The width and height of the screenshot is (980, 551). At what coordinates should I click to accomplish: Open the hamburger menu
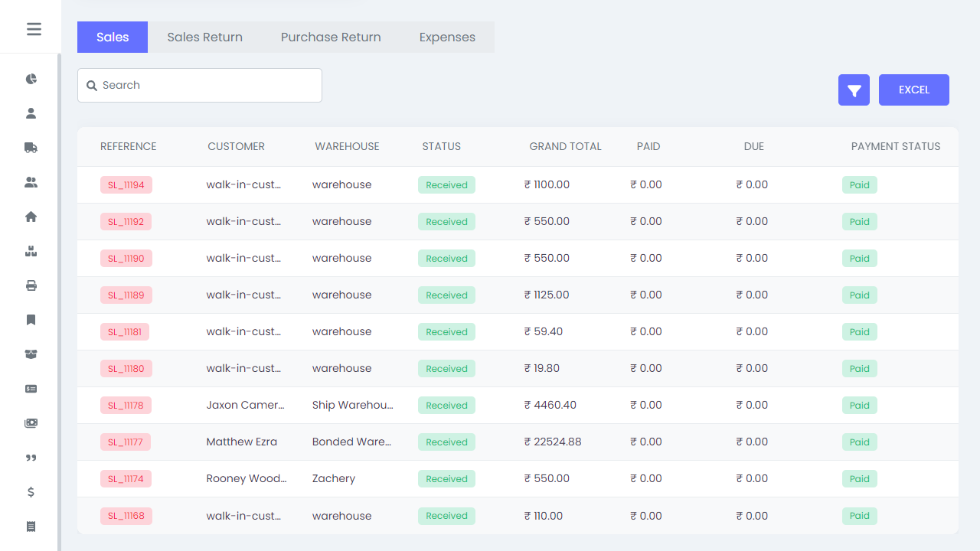(x=34, y=29)
